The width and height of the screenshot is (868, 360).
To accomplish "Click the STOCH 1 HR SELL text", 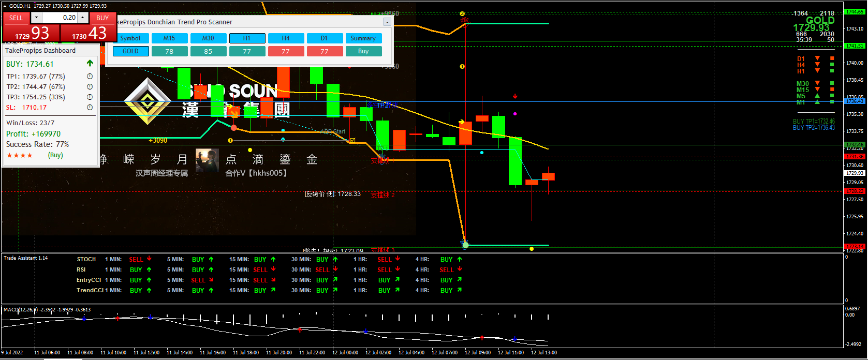I will coord(384,259).
